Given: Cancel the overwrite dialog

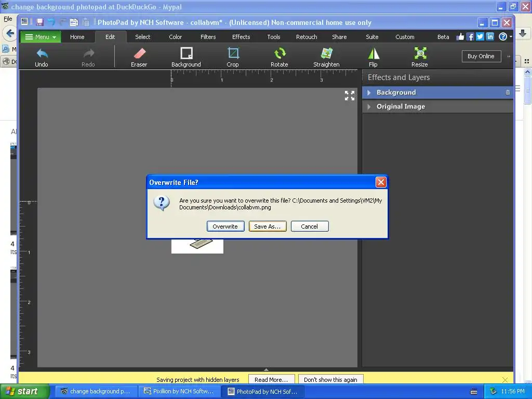Looking at the screenshot, I should [x=310, y=227].
